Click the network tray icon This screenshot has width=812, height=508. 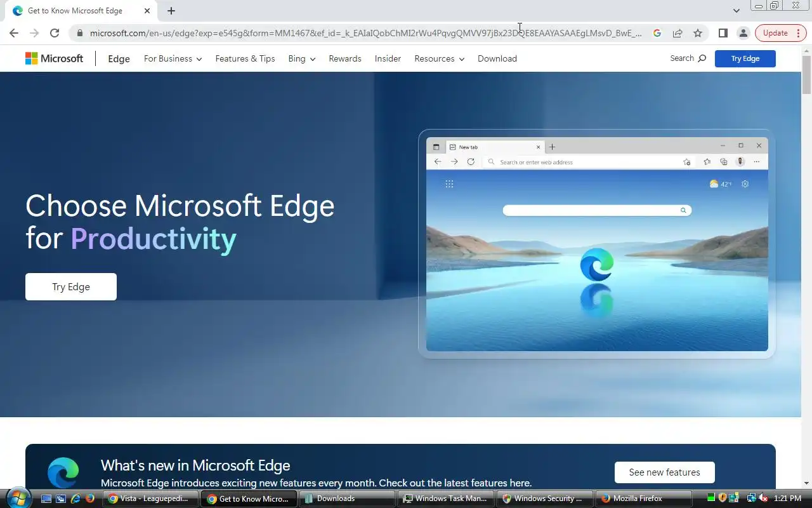click(x=752, y=498)
